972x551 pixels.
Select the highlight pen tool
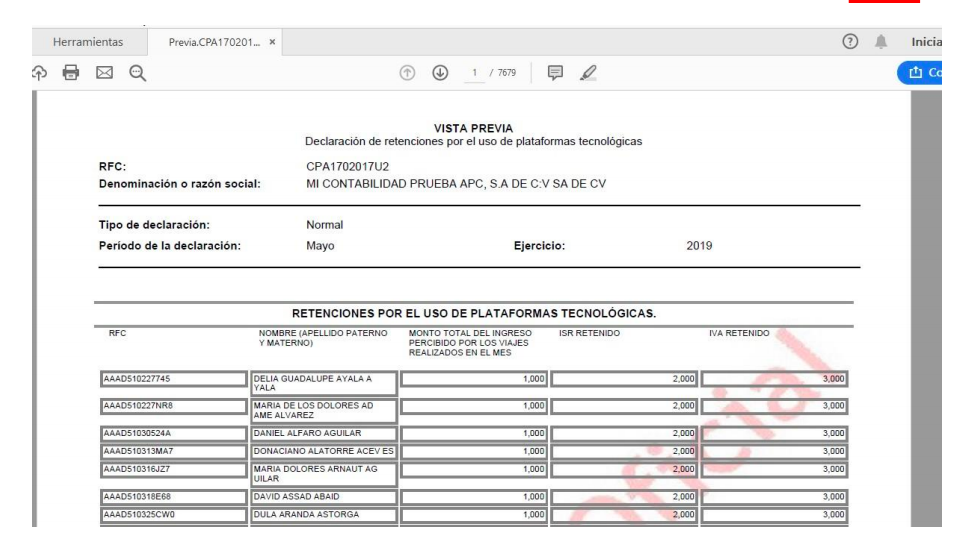coord(588,73)
